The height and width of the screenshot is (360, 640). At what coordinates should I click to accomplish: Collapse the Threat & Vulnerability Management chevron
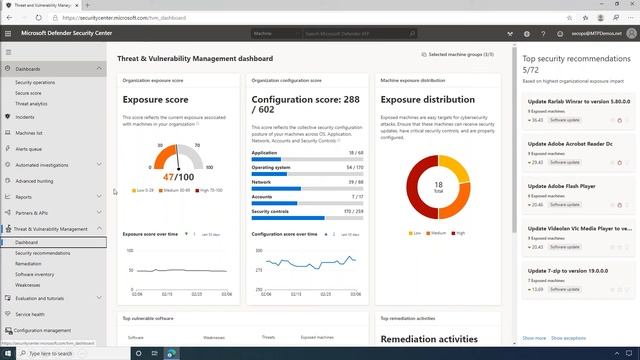[x=99, y=229]
